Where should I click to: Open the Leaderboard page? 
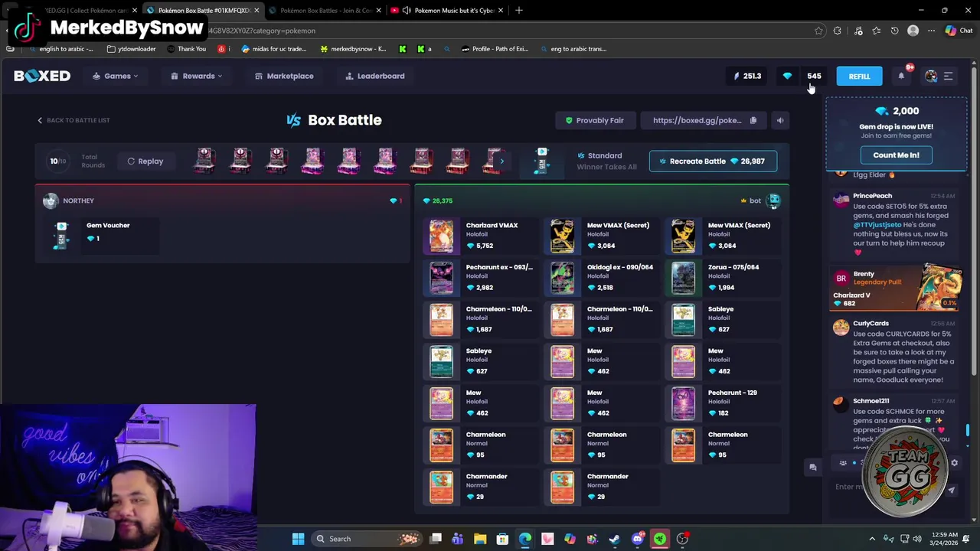tap(374, 76)
